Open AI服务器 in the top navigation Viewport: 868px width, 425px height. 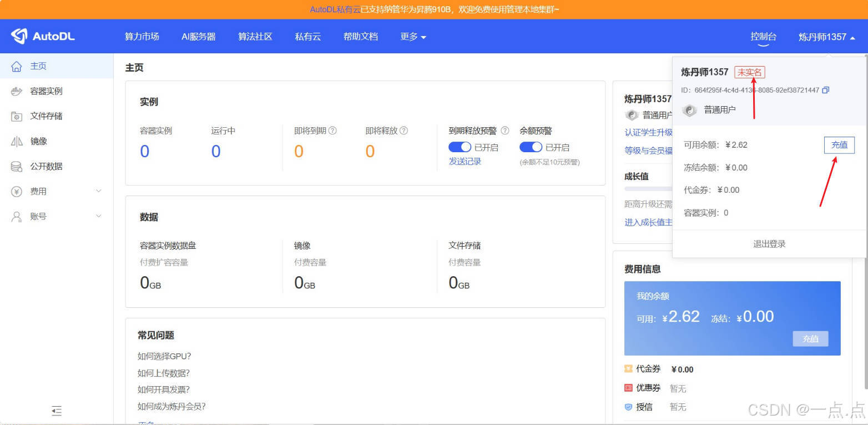coord(199,37)
